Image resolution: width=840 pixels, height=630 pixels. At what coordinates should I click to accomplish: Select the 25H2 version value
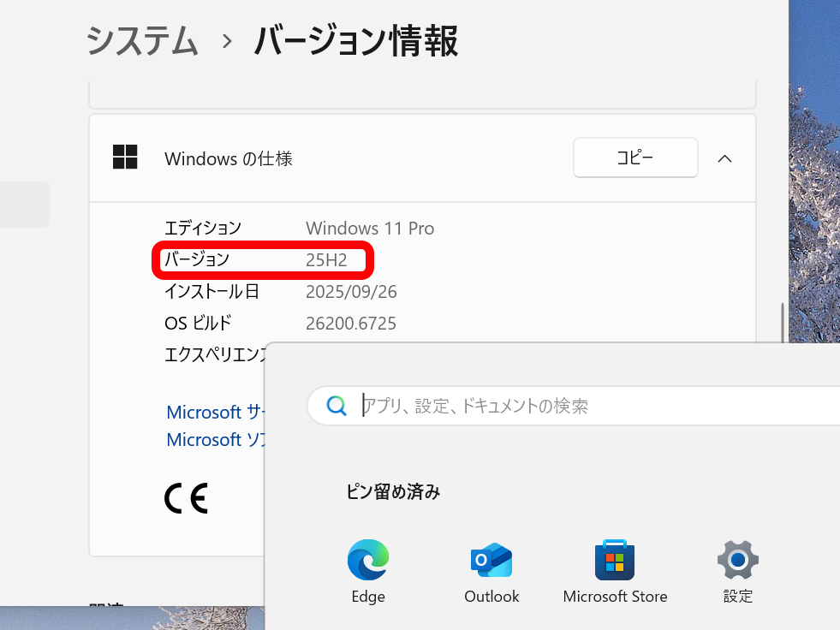326,260
